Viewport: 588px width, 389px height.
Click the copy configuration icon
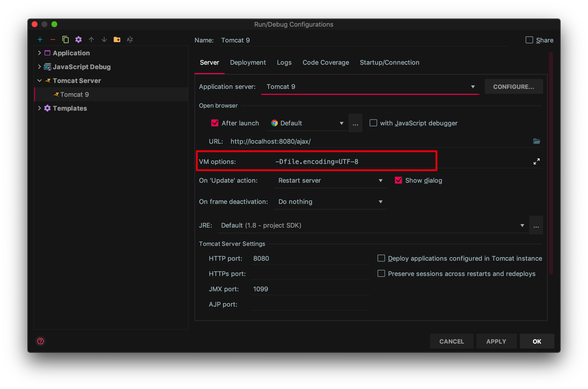click(x=65, y=40)
